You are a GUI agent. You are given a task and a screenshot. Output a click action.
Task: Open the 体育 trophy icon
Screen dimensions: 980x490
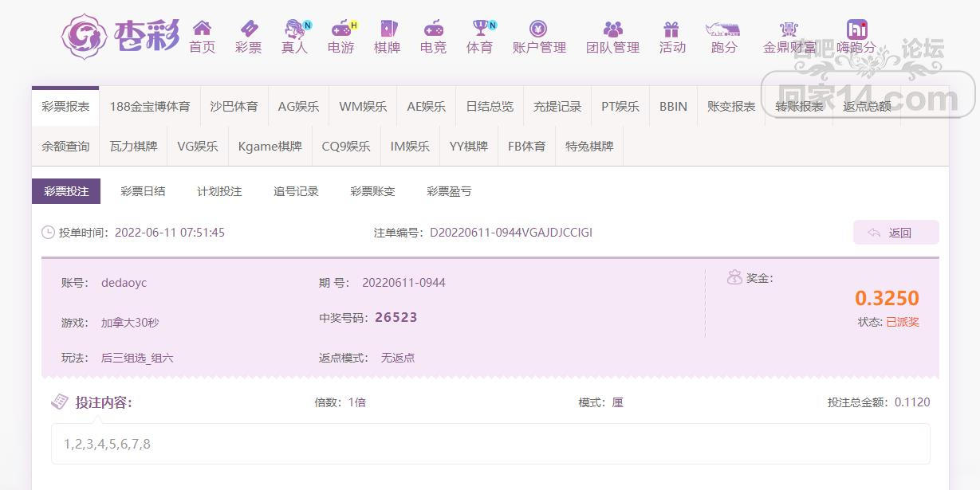[480, 29]
